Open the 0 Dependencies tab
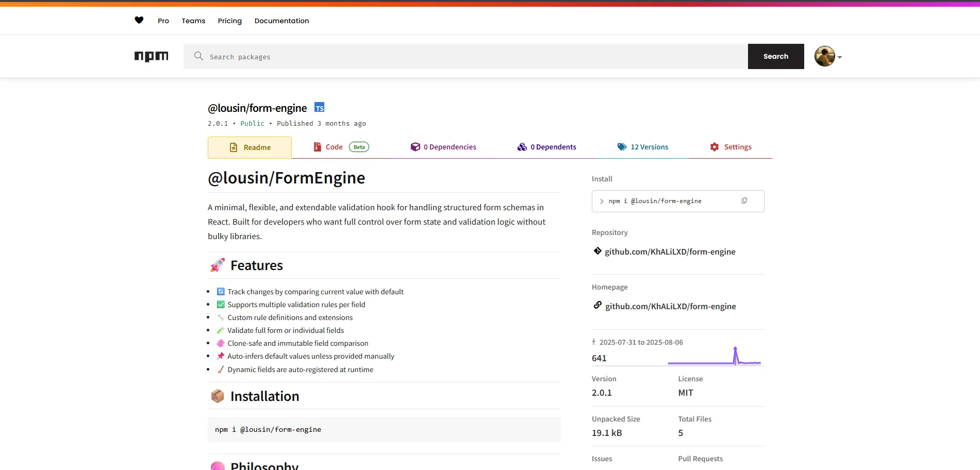The height and width of the screenshot is (470, 980). [x=443, y=147]
